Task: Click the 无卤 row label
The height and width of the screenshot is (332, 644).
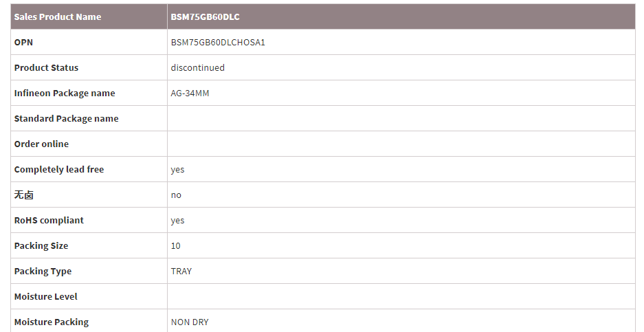Action: (23, 195)
